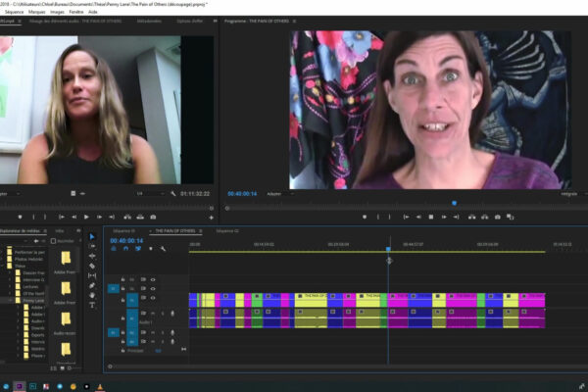This screenshot has height=392, width=588.
Task: Click the Program monitor scrub bar playhead
Action: click(x=453, y=204)
